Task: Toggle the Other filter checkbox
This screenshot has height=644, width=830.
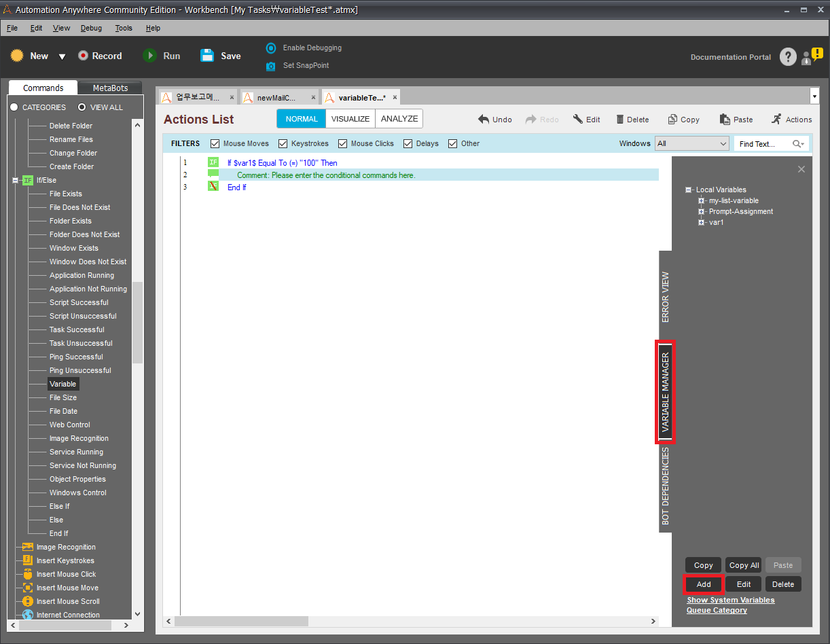Action: coord(453,143)
